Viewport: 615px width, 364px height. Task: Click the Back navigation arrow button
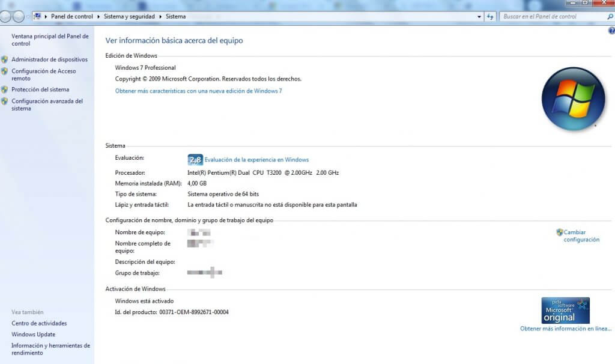click(x=5, y=16)
